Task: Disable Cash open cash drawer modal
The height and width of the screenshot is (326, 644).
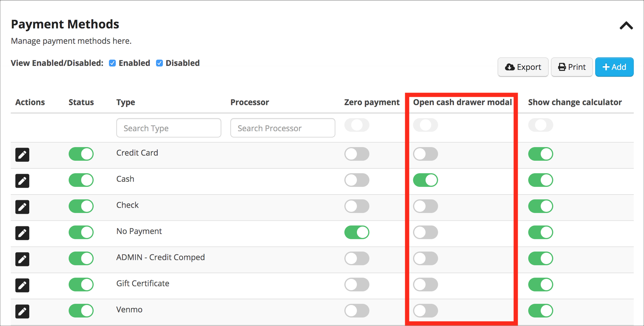Action: pyautogui.click(x=425, y=180)
